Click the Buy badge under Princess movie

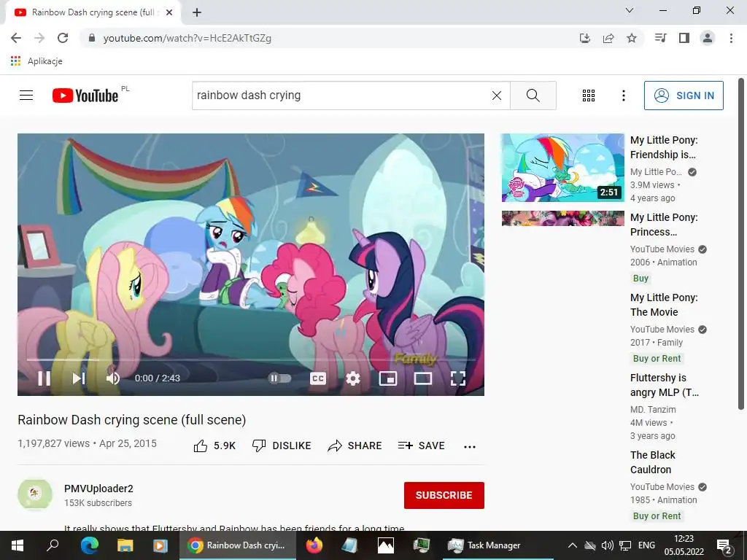click(x=640, y=278)
